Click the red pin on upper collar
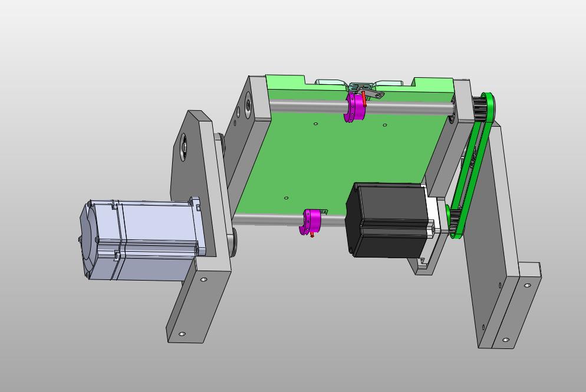The width and height of the screenshot is (586, 392). 364,100
